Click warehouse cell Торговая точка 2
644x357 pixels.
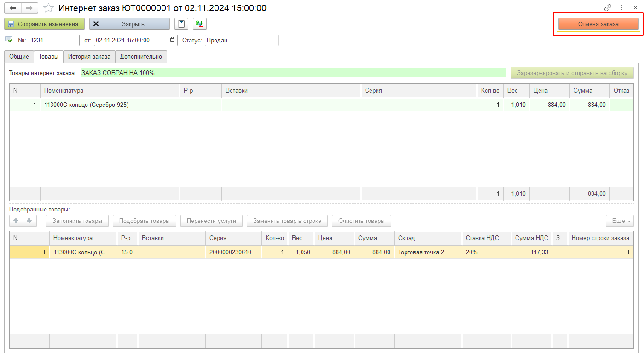(x=428, y=252)
